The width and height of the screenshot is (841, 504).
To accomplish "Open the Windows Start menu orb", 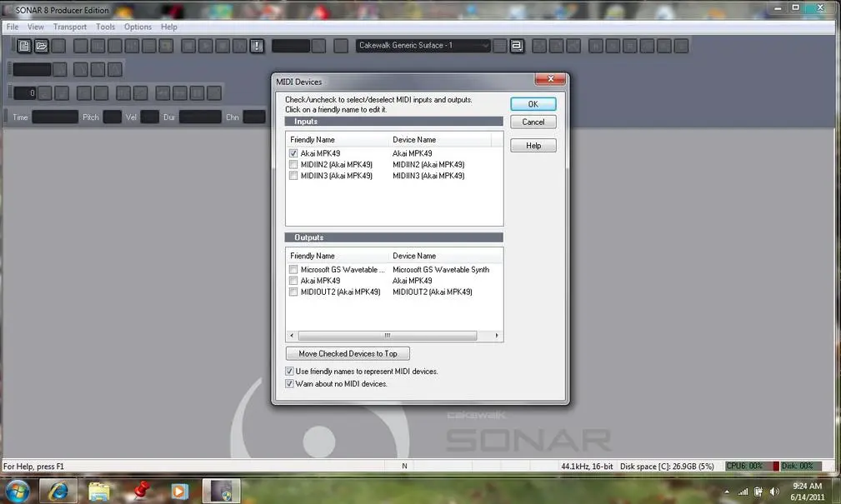I will click(x=18, y=491).
